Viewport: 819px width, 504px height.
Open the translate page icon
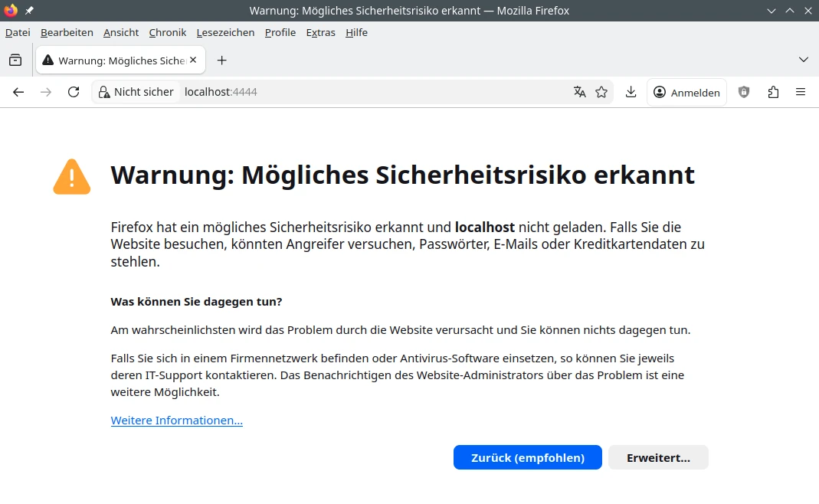point(580,92)
